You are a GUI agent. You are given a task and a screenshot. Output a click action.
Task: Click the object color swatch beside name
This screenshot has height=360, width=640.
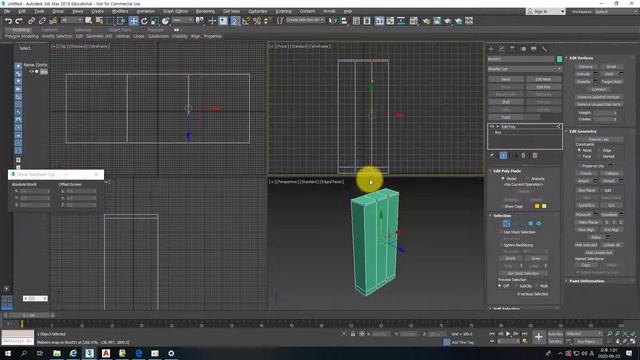click(559, 59)
